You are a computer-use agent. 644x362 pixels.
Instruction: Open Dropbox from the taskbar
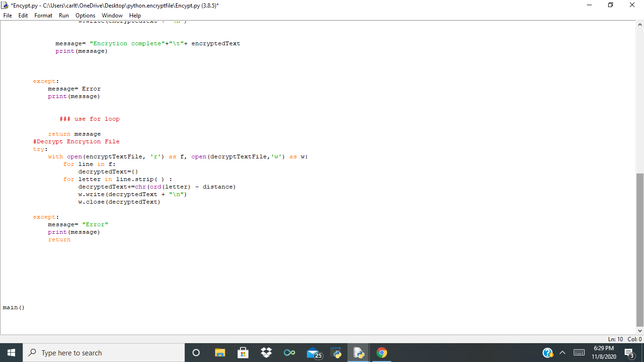click(265, 352)
